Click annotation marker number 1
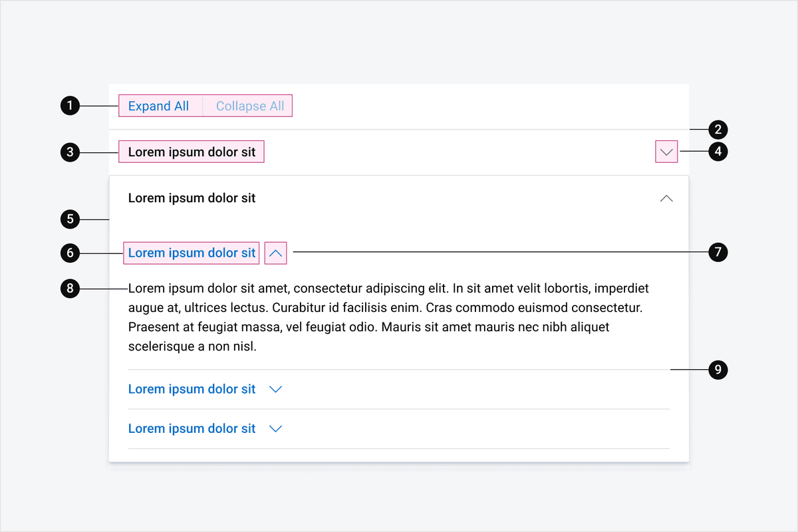 coord(70,106)
